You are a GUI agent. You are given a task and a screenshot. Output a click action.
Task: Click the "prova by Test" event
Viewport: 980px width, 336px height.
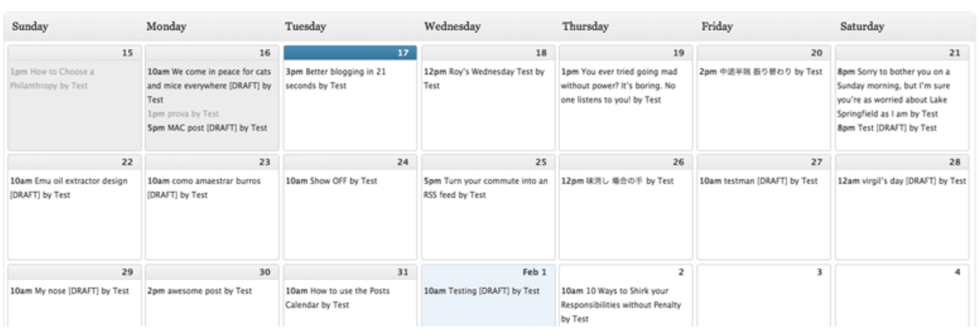tap(183, 113)
